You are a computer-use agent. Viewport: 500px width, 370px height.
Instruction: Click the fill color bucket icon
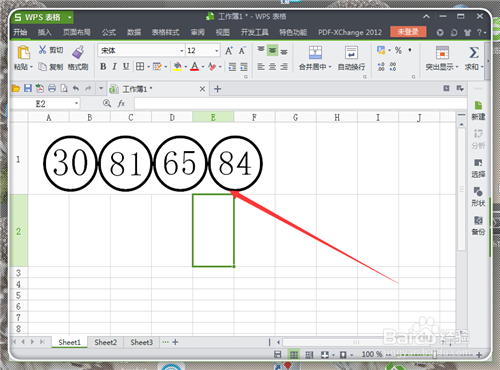178,66
